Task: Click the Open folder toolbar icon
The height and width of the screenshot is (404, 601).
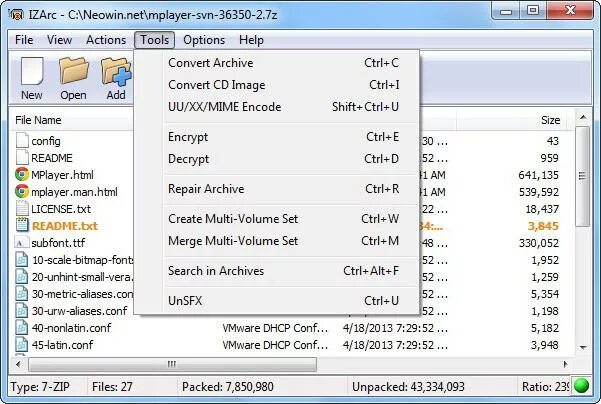Action: 73,70
